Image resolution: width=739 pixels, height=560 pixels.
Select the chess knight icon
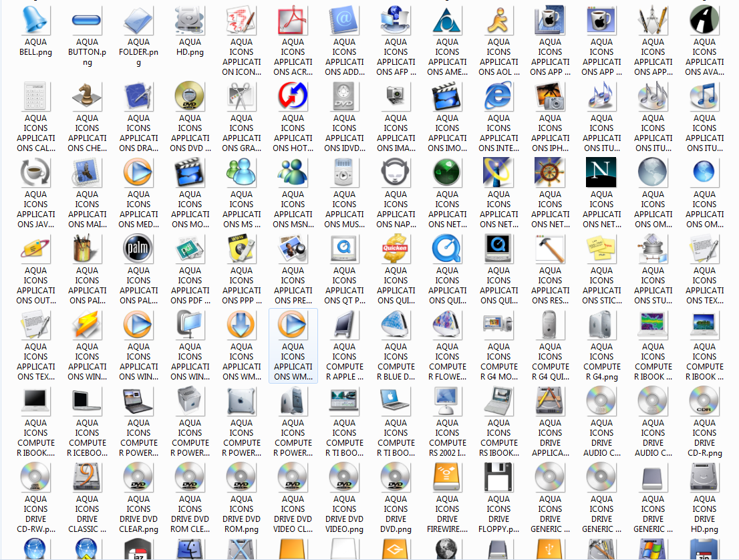coord(87,96)
